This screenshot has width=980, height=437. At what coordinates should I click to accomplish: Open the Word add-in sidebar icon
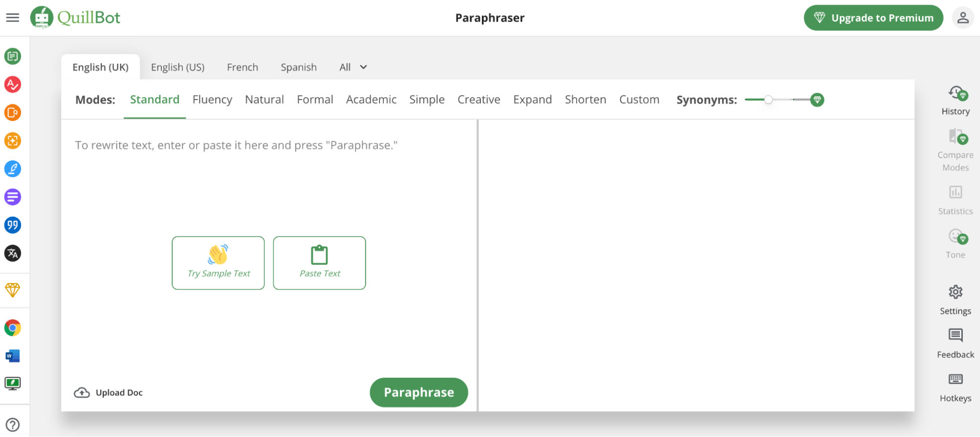(x=13, y=356)
